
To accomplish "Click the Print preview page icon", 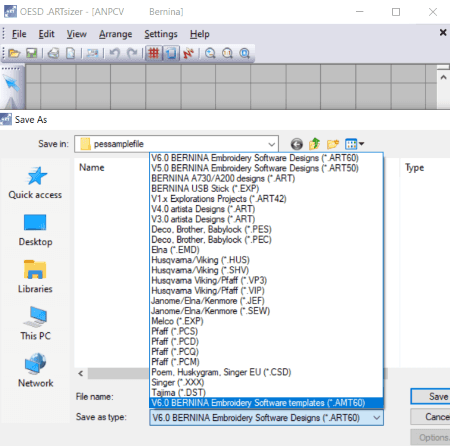I will (x=71, y=53).
